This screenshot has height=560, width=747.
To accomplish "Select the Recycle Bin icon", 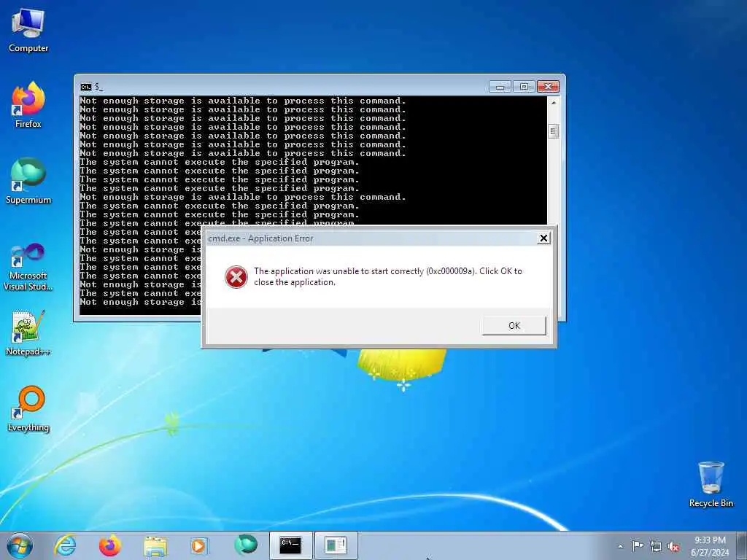I will pyautogui.click(x=711, y=484).
